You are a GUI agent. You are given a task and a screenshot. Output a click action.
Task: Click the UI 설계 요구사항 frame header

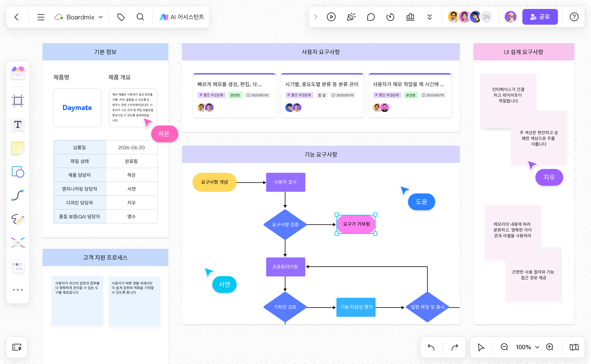point(524,52)
